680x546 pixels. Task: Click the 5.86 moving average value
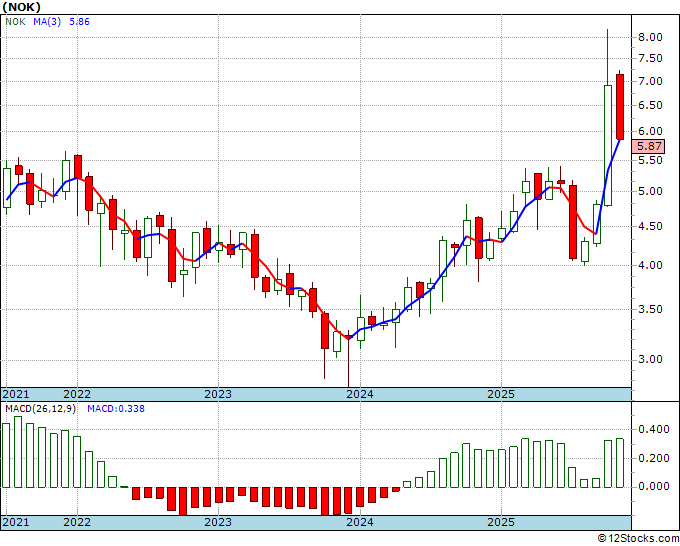pos(79,22)
